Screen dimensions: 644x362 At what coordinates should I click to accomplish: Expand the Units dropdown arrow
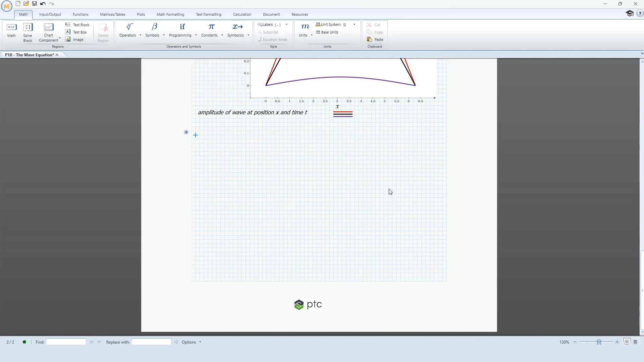point(312,35)
